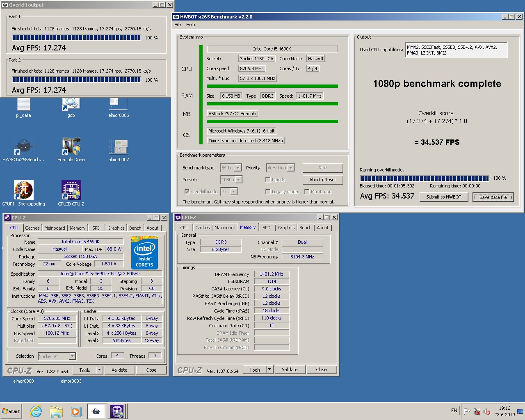The height and width of the screenshot is (420, 525).
Task: Click Core Speed 5706.83 MHz field
Action: pyautogui.click(x=57, y=318)
